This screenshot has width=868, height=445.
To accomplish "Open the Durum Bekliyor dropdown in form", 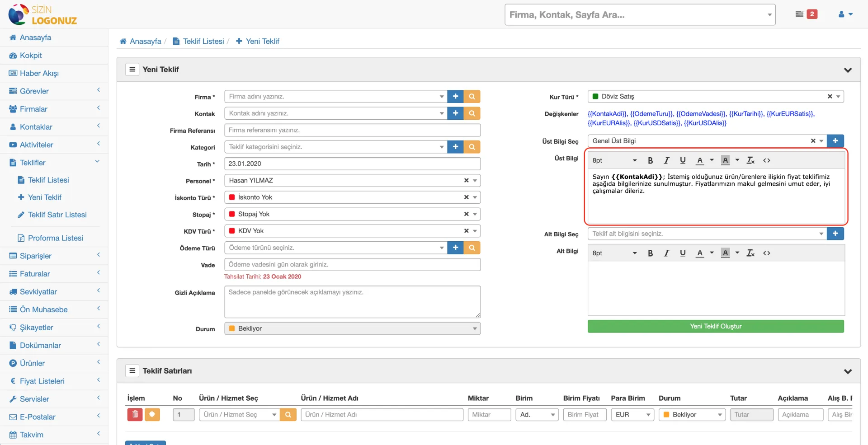I will pyautogui.click(x=352, y=328).
